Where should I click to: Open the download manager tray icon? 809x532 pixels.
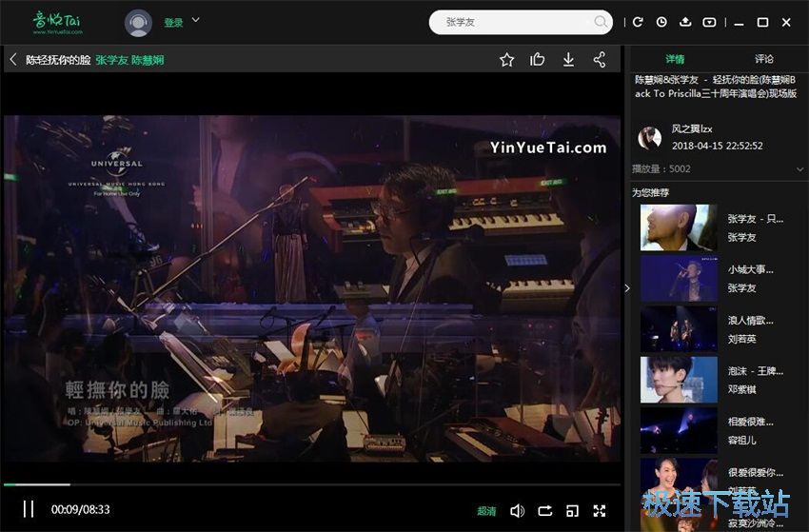pos(685,22)
